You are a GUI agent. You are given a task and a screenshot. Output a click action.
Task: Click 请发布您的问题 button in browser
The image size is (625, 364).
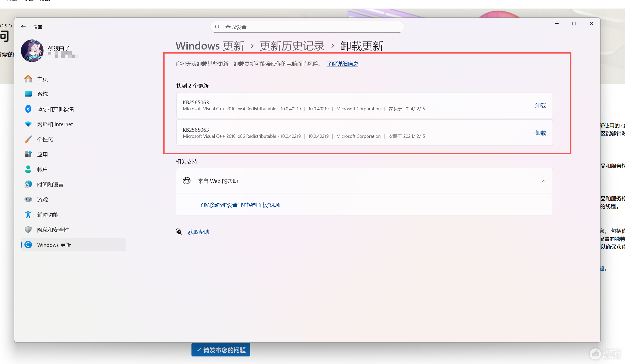coord(221,350)
